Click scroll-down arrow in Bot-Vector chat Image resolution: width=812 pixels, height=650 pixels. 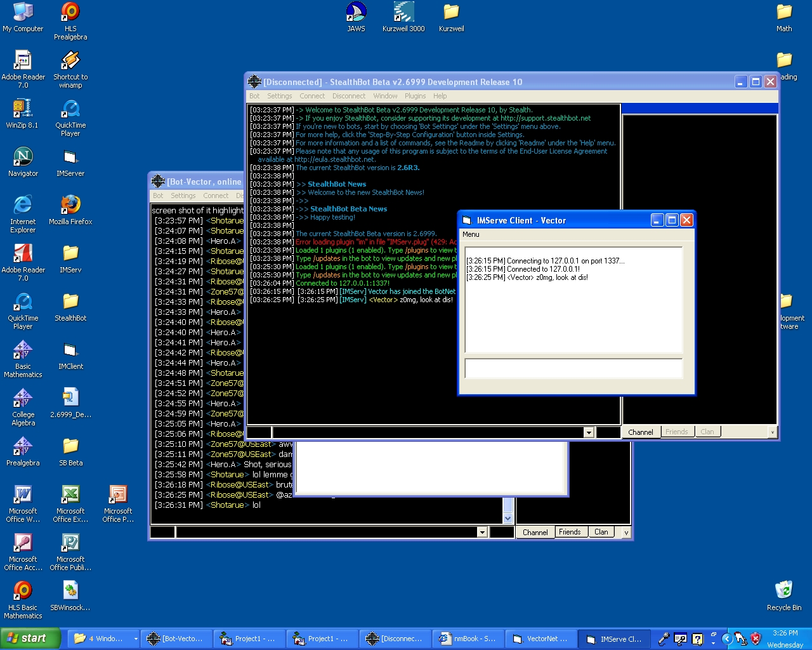coord(507,518)
